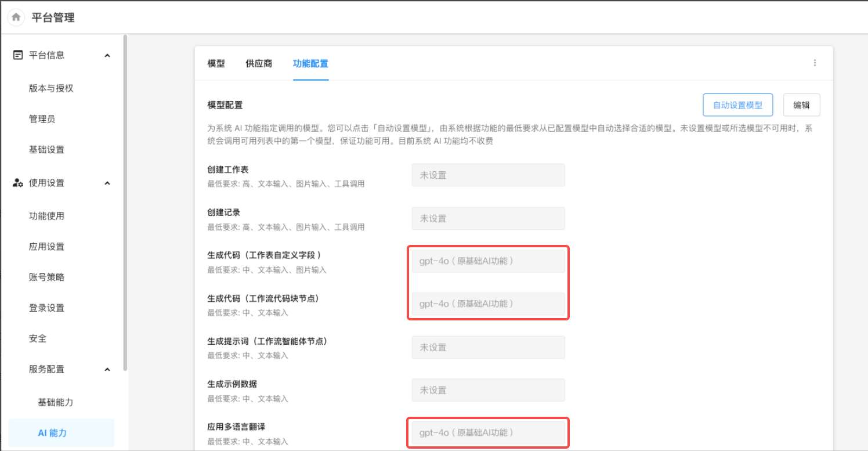This screenshot has width=868, height=451.
Task: Select the 功能配置 tab
Action: [x=310, y=64]
